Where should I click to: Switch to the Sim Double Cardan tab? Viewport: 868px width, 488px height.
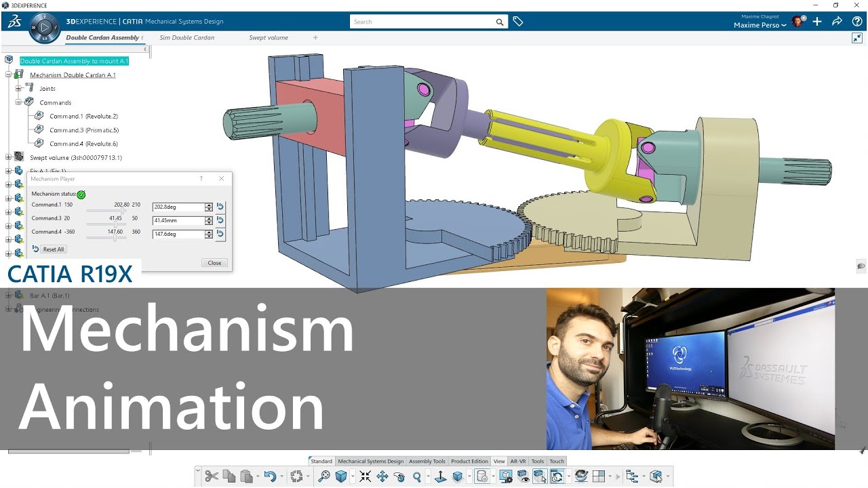pos(187,38)
